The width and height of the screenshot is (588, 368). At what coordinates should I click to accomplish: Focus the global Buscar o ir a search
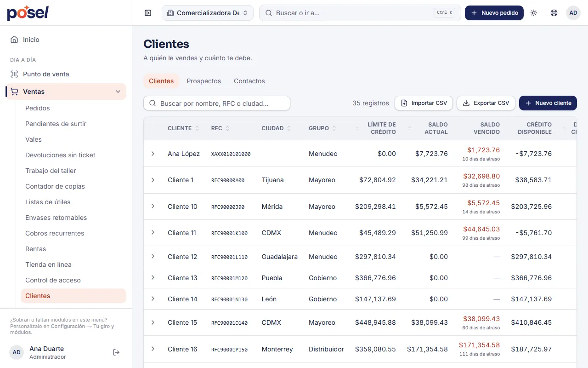360,13
